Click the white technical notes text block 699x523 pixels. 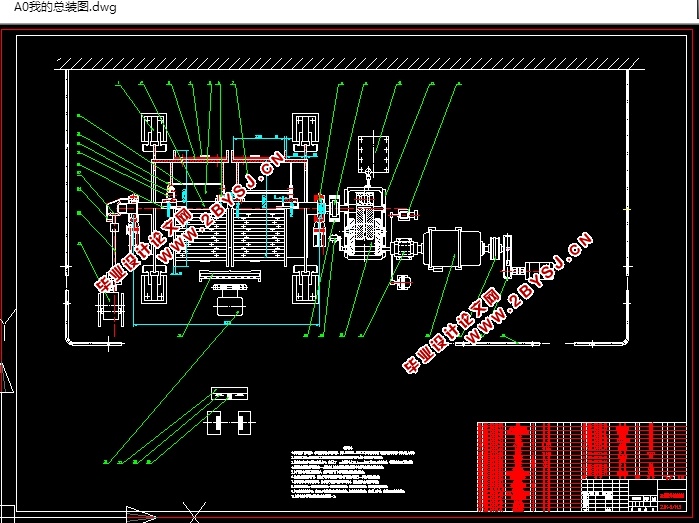click(x=352, y=471)
